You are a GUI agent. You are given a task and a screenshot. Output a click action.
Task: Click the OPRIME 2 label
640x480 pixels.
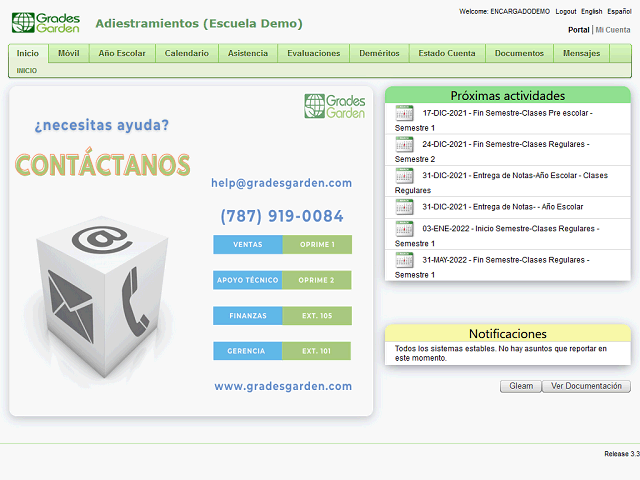point(316,280)
